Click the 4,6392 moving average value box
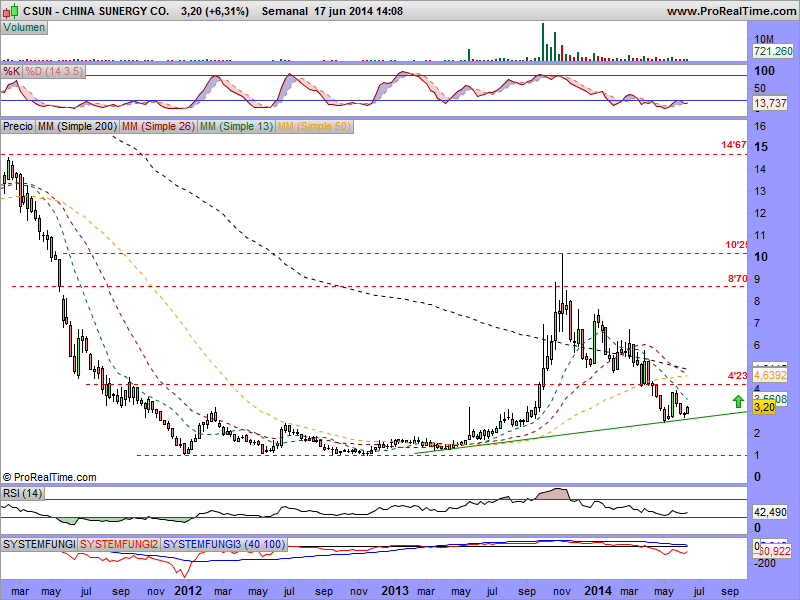 770,375
